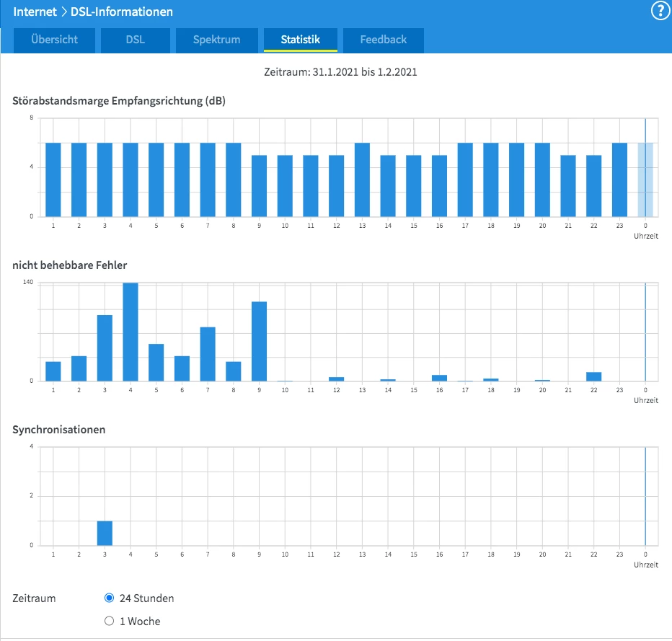Click the hour 16 bar in nicht behebbare Fehler
Viewport: 672px width, 641px height.
(439, 378)
